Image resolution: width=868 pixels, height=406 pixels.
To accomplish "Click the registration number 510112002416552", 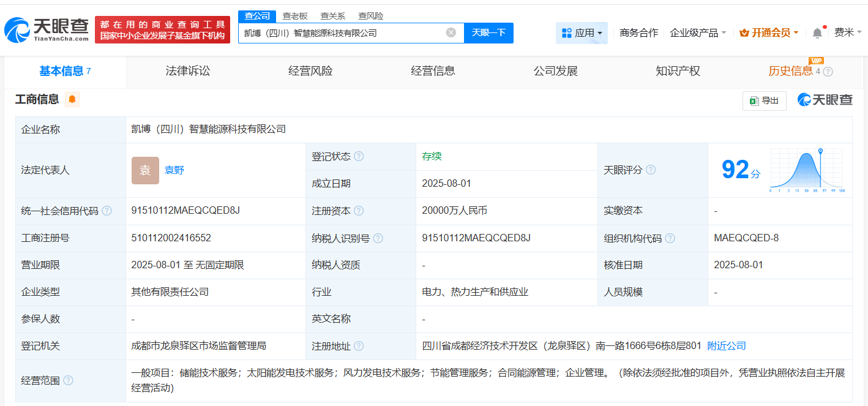I will click(171, 238).
